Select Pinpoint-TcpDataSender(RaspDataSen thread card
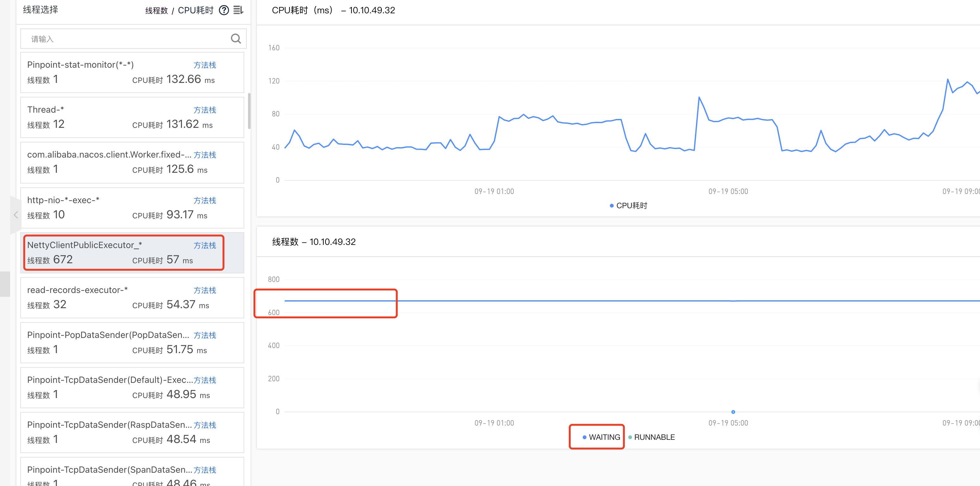Viewport: 980px width, 486px height. click(132, 432)
